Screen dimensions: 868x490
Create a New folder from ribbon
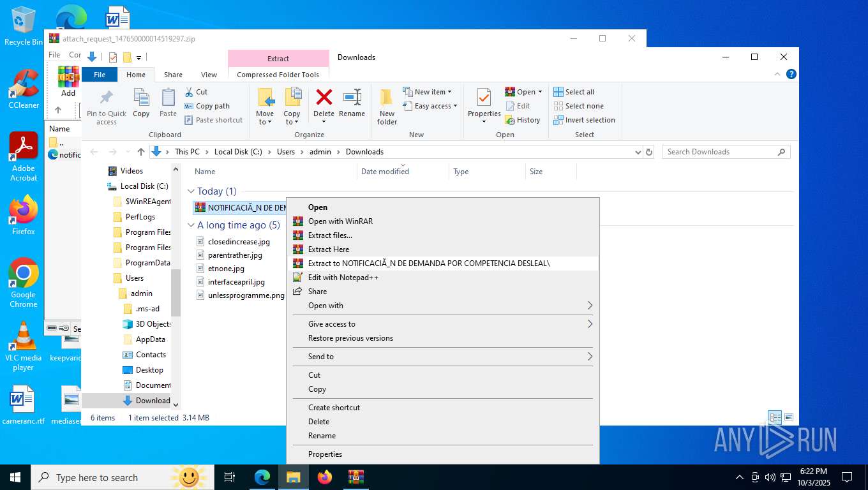click(387, 107)
